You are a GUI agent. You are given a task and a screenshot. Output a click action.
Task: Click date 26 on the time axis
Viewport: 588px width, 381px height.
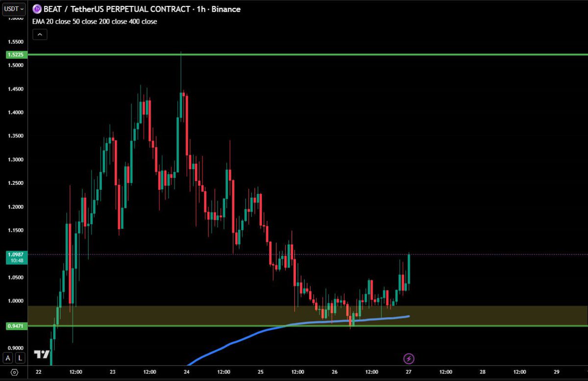(x=335, y=372)
